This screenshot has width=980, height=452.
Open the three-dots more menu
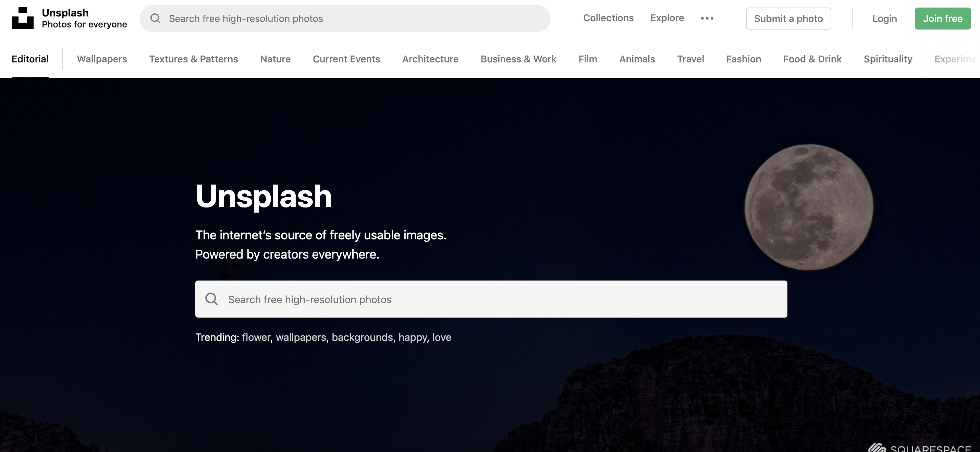(x=707, y=18)
